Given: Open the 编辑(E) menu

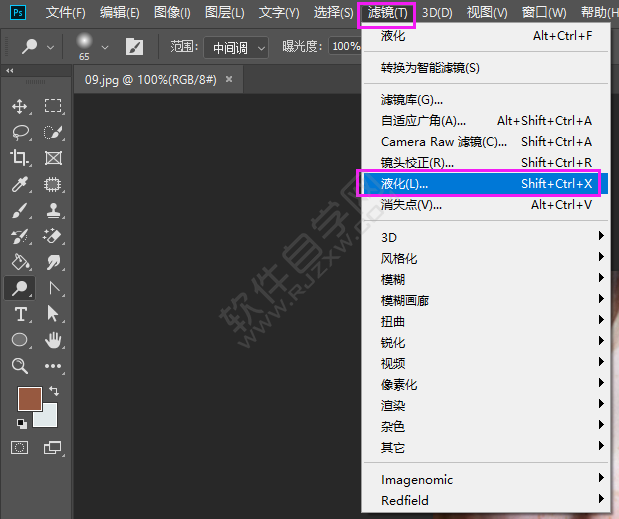Looking at the screenshot, I should [x=119, y=13].
